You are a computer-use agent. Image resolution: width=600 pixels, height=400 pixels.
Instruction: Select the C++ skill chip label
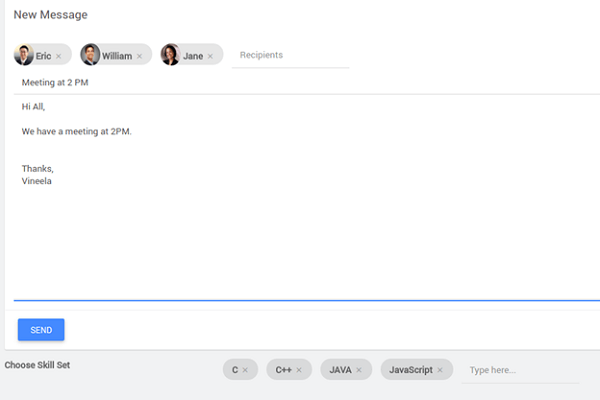pos(283,370)
